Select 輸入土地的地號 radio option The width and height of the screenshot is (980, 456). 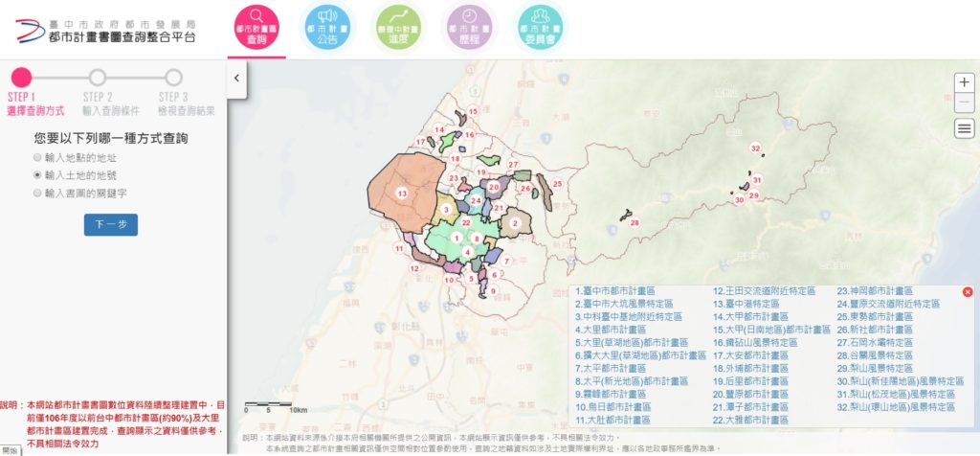(x=37, y=175)
